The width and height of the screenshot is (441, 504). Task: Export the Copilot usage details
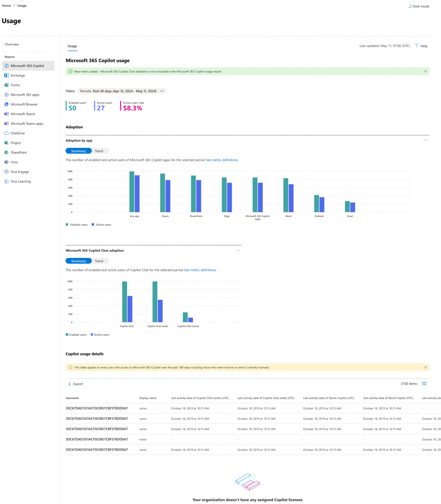(75, 383)
